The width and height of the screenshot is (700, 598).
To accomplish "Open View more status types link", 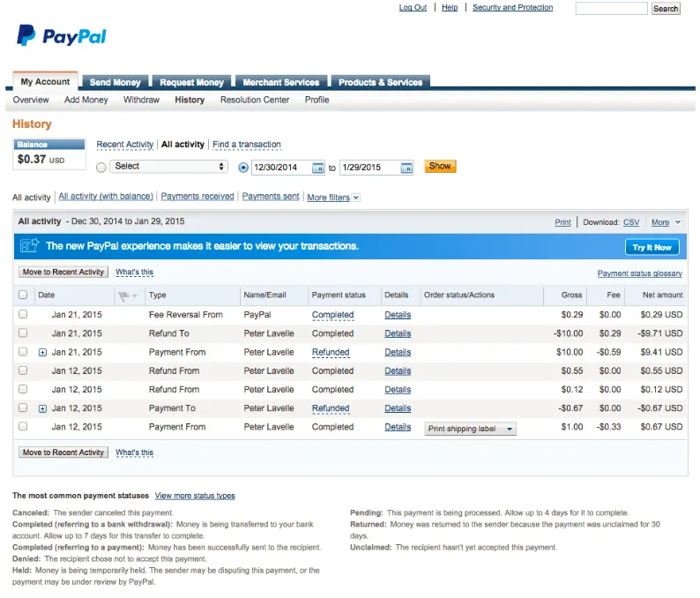I will tap(195, 496).
